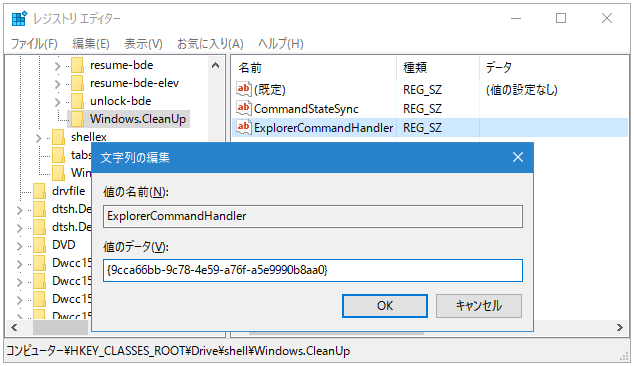
Task: Select the unlock-bde tree item label
Action: pos(120,101)
